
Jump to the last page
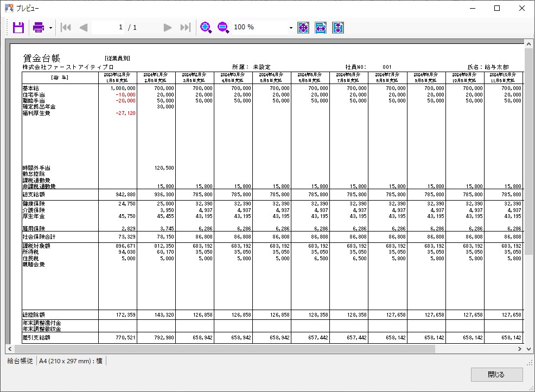(185, 27)
